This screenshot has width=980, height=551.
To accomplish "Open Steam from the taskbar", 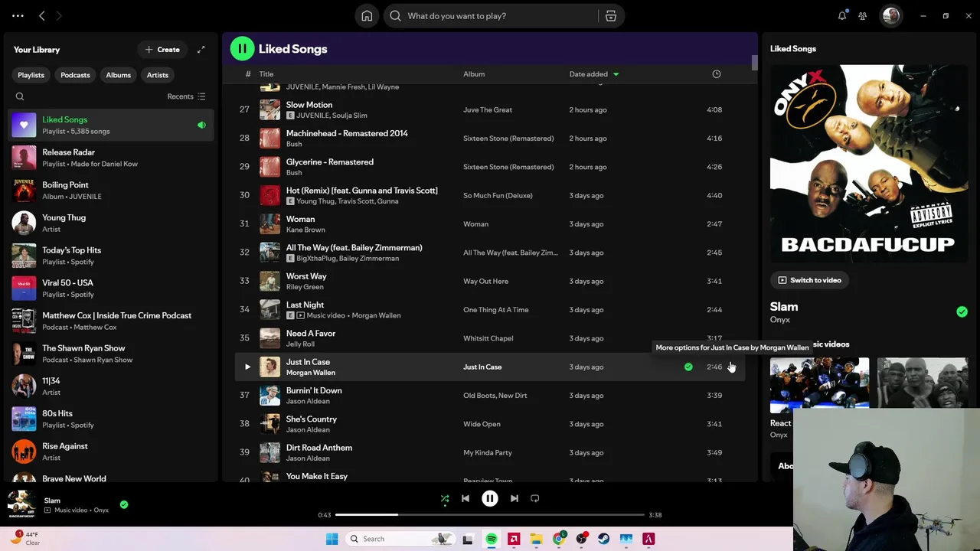I will (x=603, y=539).
